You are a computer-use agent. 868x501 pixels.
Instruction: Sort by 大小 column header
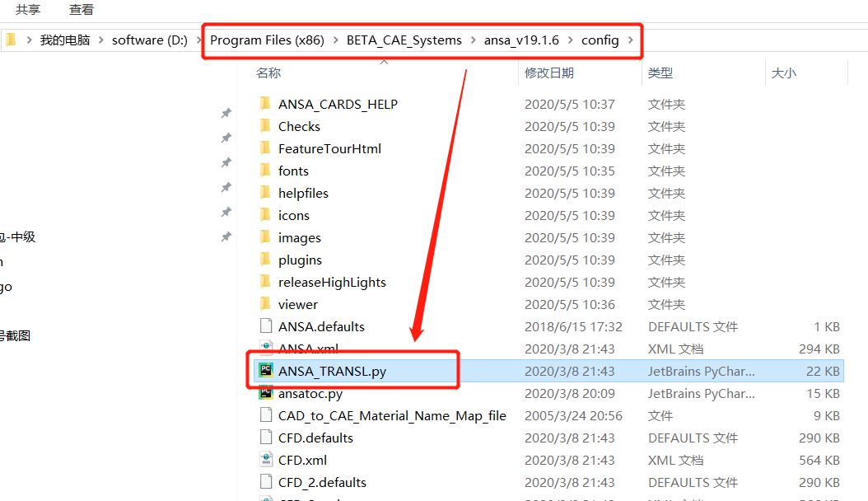coord(784,73)
